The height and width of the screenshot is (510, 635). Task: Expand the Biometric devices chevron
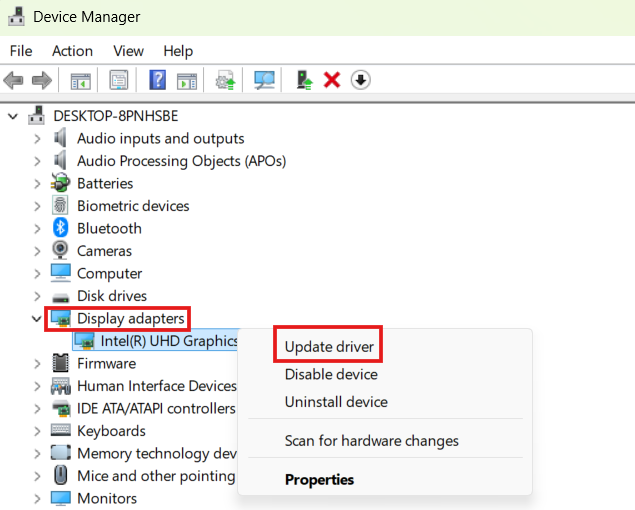point(37,206)
